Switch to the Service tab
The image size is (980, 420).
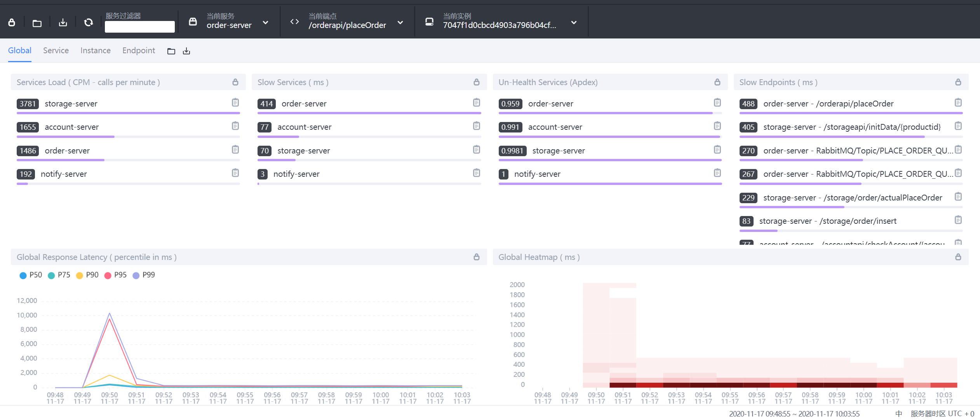[56, 51]
